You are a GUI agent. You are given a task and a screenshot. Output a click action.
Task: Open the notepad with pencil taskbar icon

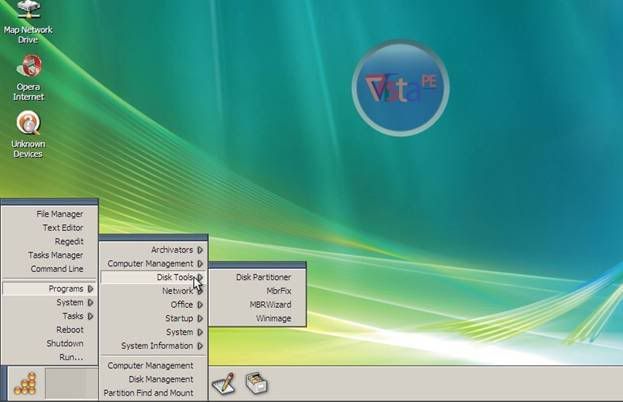pos(222,384)
